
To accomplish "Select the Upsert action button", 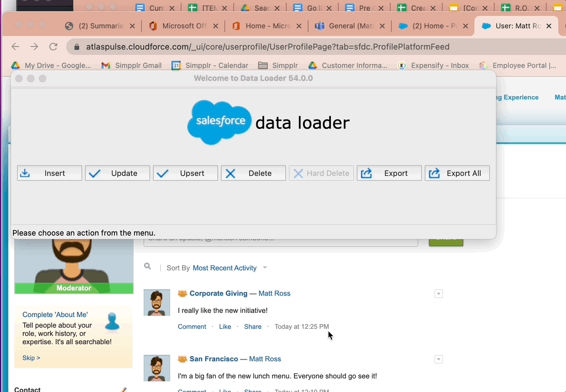I will pyautogui.click(x=185, y=173).
